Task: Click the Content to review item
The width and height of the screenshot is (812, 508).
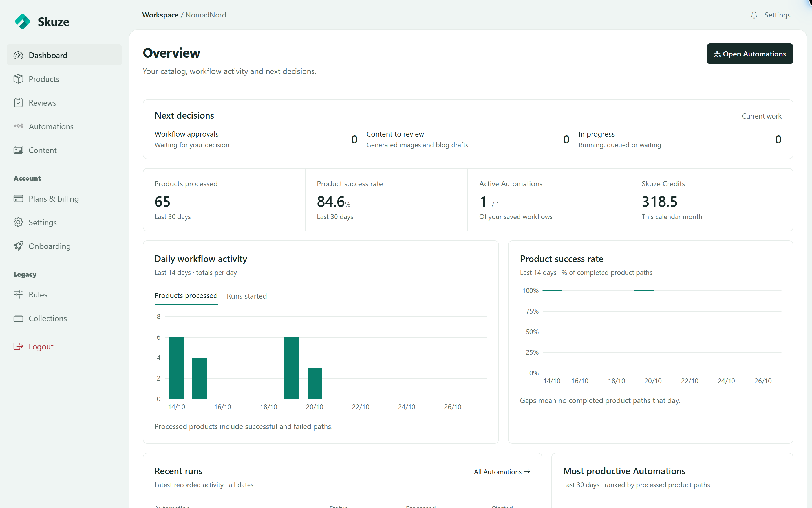Action: (x=468, y=139)
